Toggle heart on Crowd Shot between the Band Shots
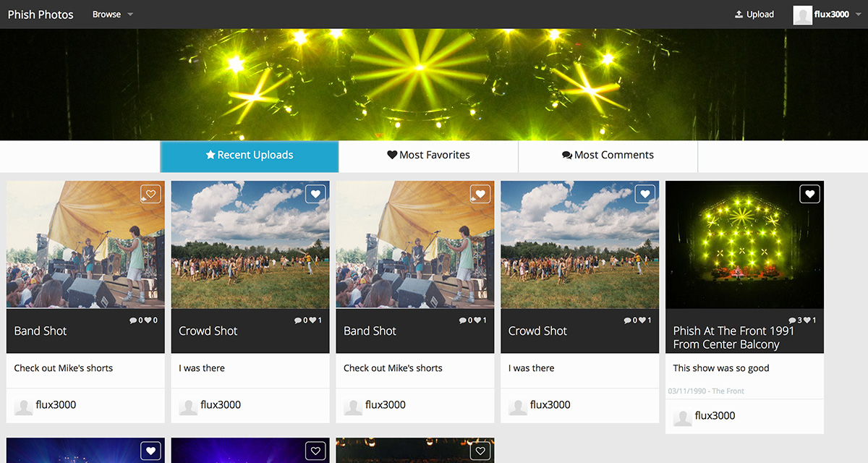The image size is (868, 463). (x=315, y=194)
